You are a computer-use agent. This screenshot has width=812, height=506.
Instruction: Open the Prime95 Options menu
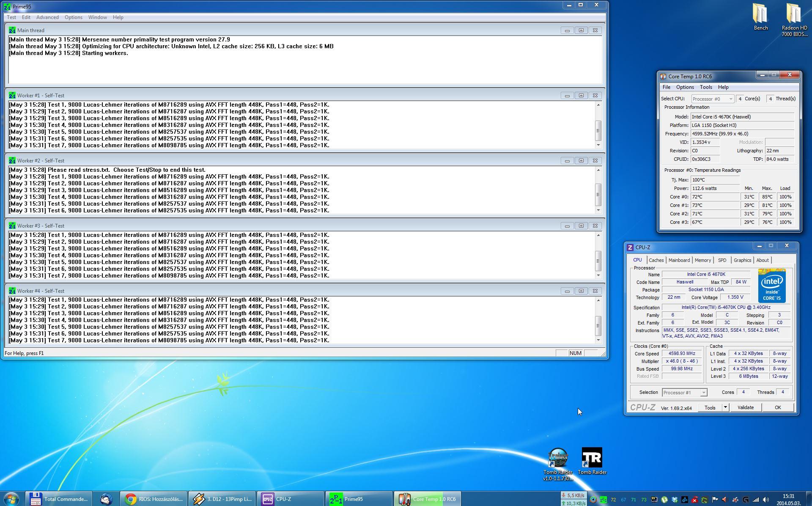(74, 17)
